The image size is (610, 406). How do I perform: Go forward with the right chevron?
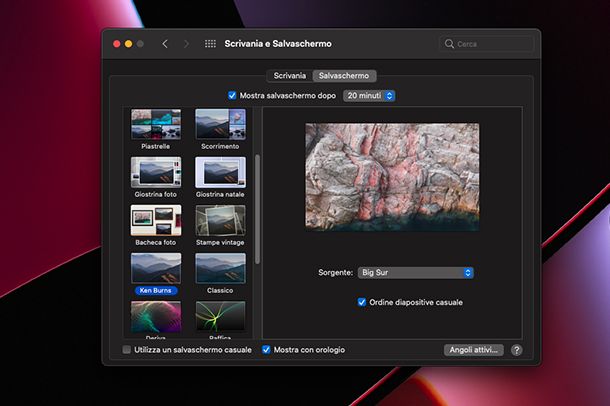pos(186,44)
